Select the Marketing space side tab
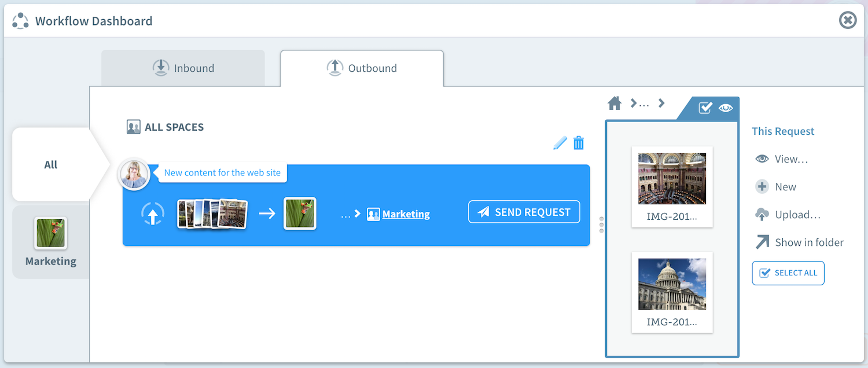 51,242
